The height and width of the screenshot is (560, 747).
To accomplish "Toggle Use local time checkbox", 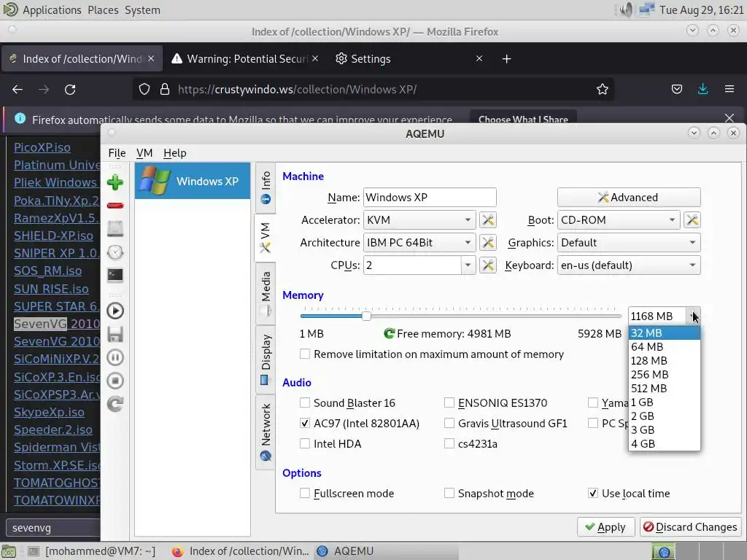I will (x=593, y=494).
